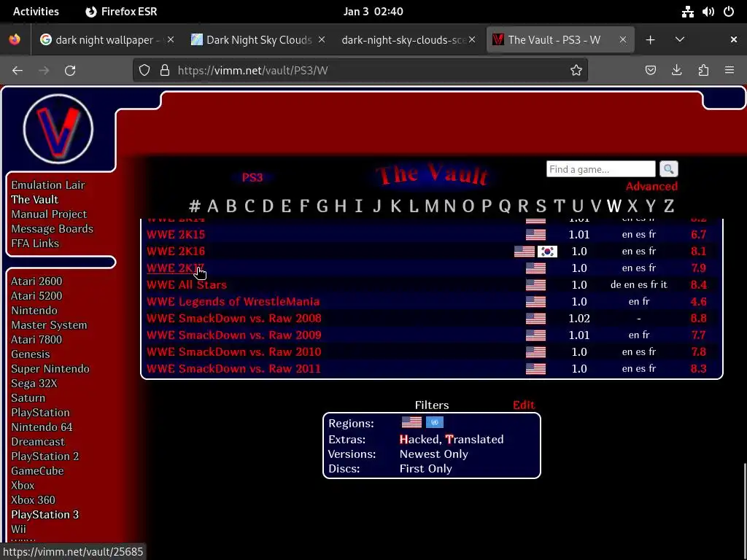
Task: Close the dark-night-sky-clouds-sce tab
Action: tap(472, 40)
